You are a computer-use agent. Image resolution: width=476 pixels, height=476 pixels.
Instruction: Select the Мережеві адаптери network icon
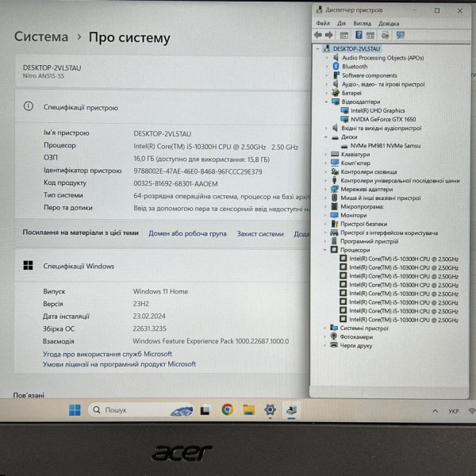click(335, 189)
